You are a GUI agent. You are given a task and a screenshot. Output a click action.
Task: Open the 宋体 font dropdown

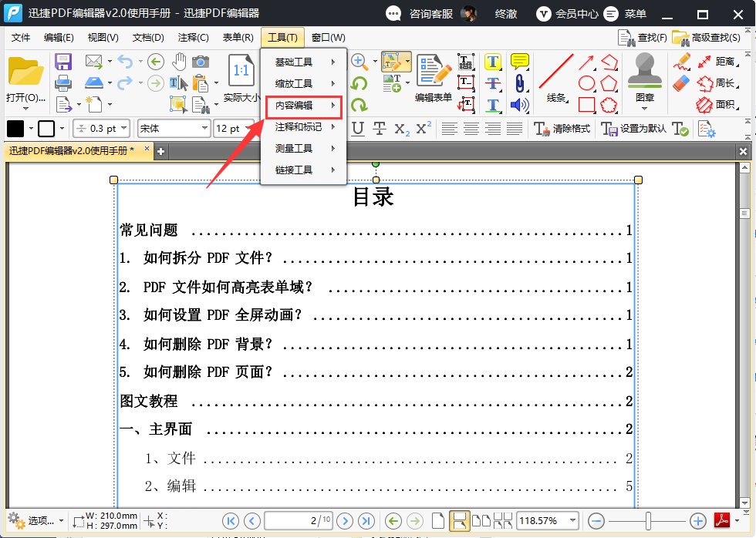[205, 128]
